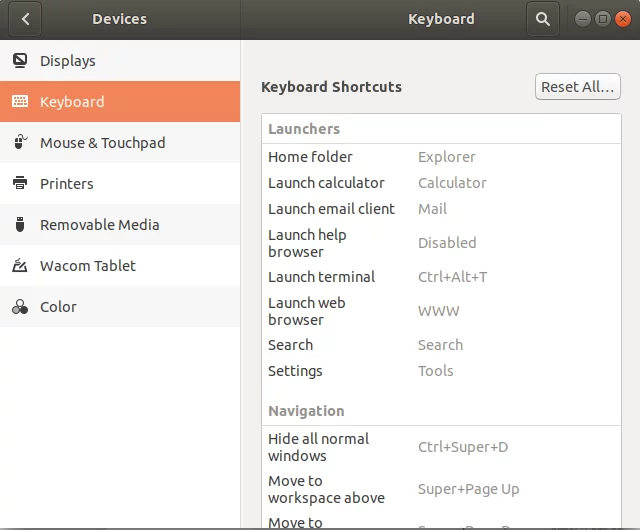The image size is (640, 530).
Task: Click the Wacom Tablet pen icon
Action: coord(20,265)
